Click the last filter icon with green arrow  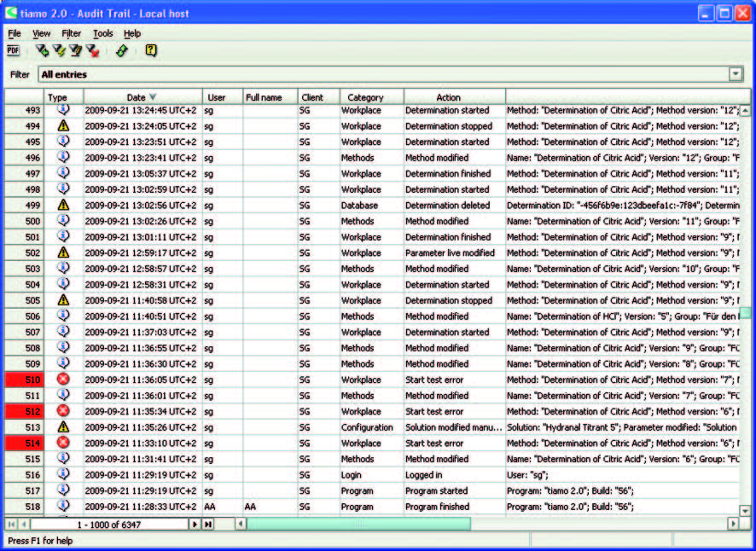click(x=42, y=51)
